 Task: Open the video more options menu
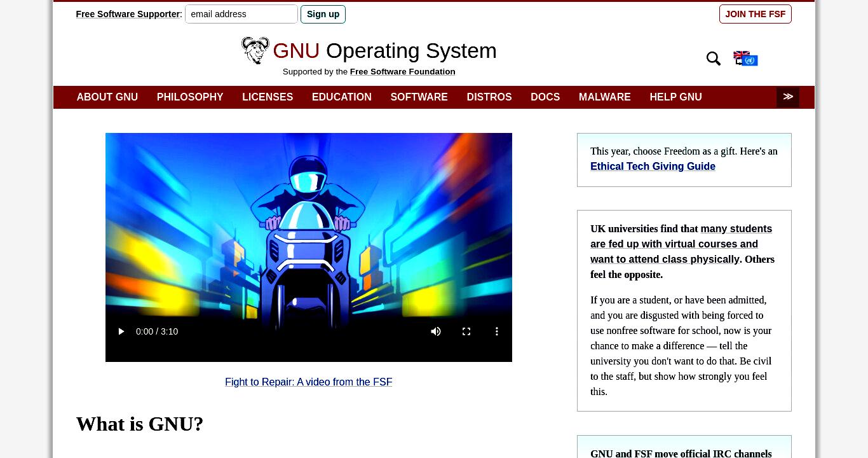(497, 331)
